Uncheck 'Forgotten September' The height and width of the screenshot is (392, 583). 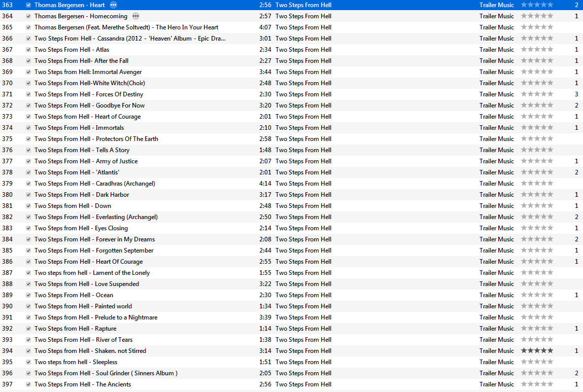[x=28, y=250]
